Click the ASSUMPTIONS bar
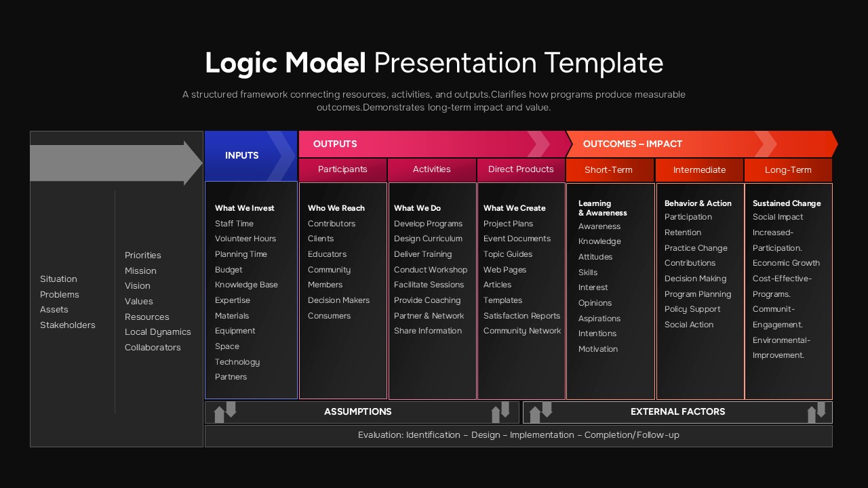 click(358, 411)
